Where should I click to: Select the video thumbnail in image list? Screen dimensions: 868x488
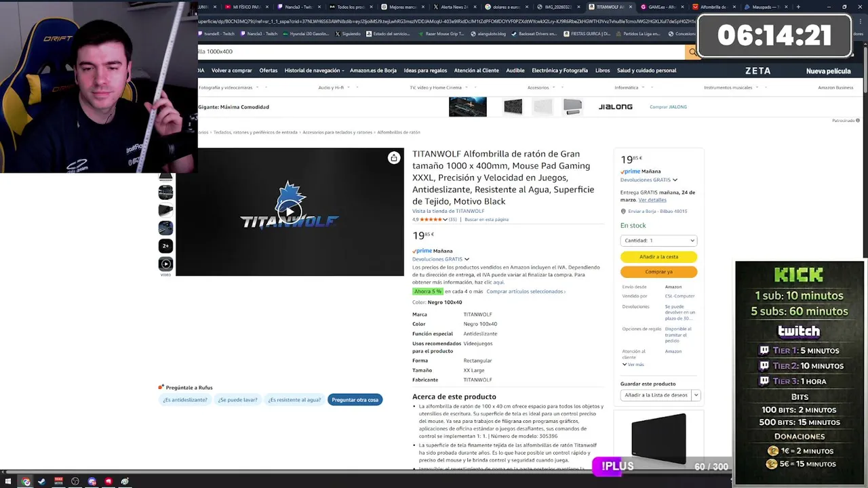point(165,264)
